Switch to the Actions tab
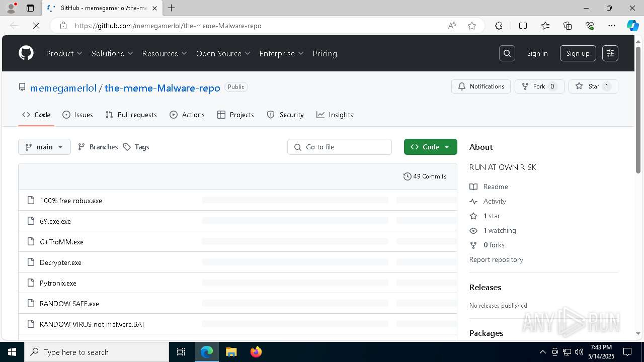644x362 pixels. coord(187,115)
